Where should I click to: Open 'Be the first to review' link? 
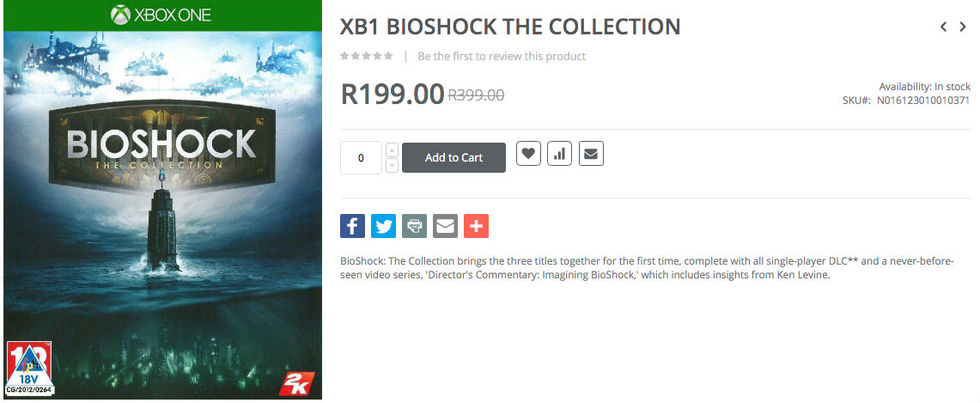click(x=502, y=56)
